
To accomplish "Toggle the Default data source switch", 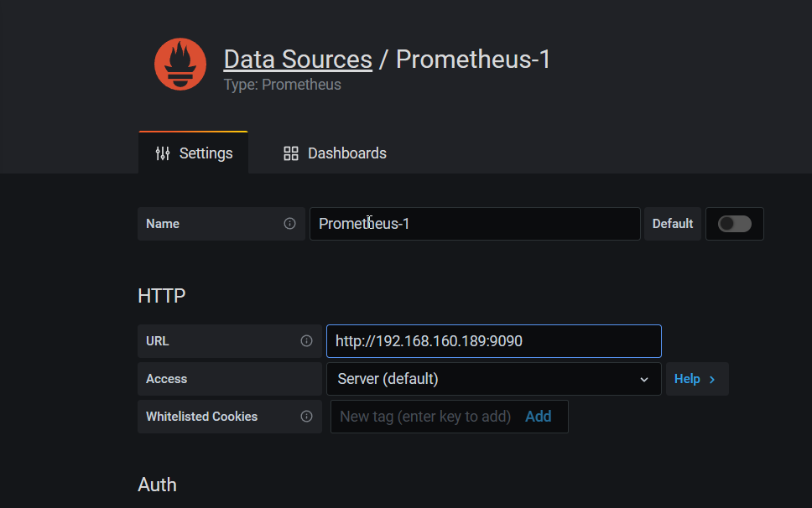I will pos(734,224).
